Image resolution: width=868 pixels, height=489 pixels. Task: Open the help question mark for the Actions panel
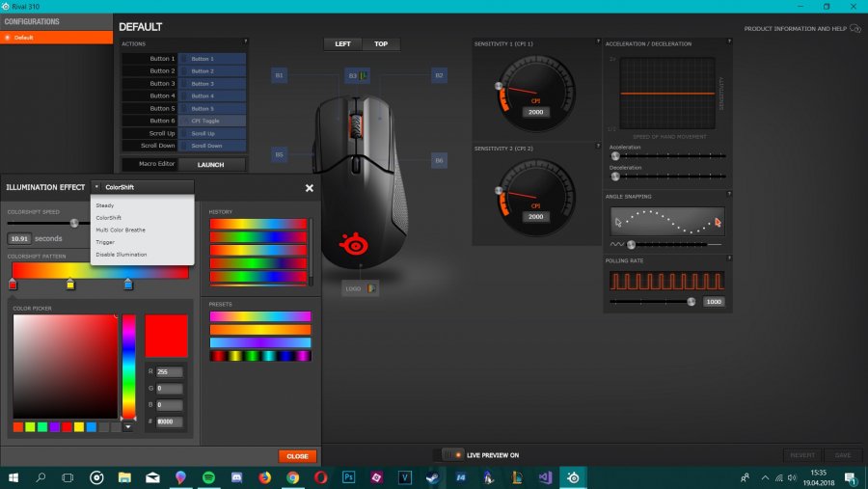pos(246,41)
